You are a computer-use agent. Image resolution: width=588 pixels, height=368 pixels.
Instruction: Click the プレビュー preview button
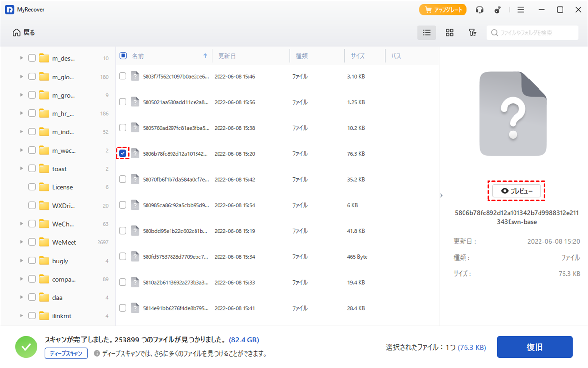click(516, 191)
